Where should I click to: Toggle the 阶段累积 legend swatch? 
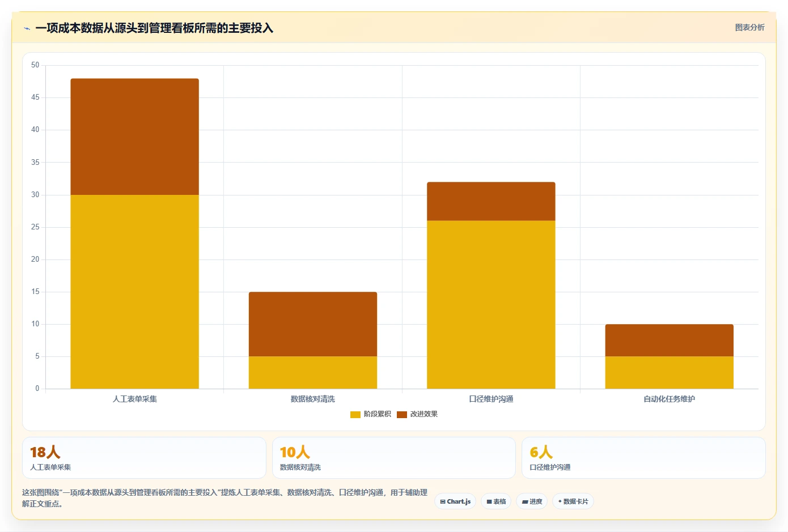[x=355, y=415]
